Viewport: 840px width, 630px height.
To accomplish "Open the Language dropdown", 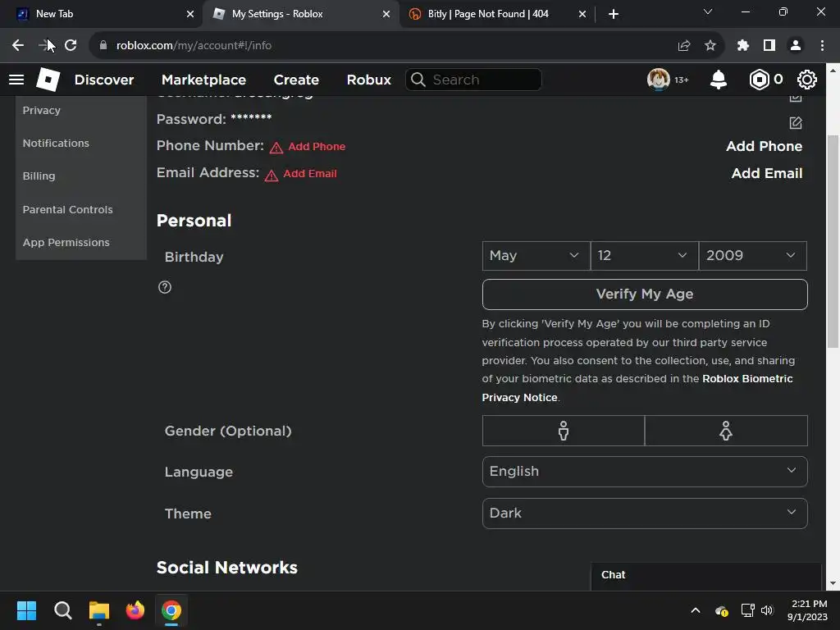I will [645, 472].
